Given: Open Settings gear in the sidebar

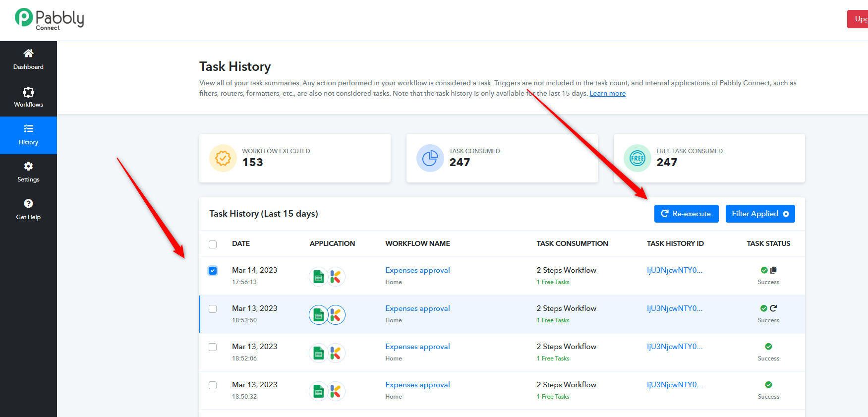Looking at the screenshot, I should point(28,166).
